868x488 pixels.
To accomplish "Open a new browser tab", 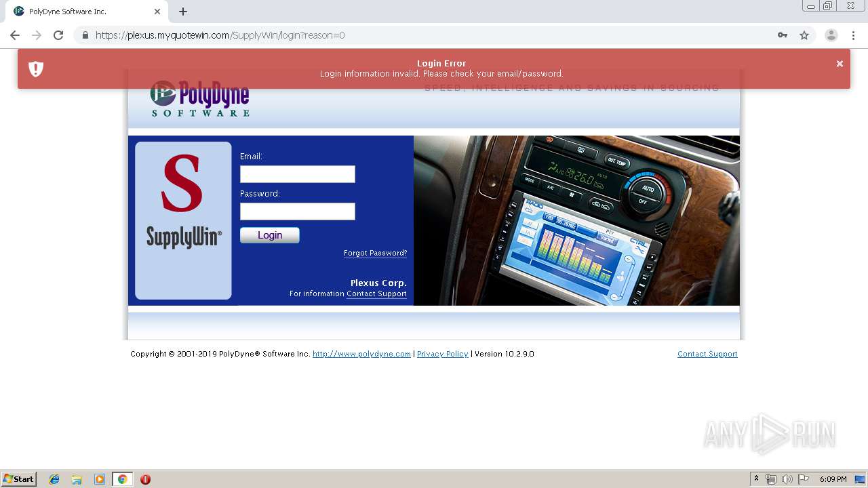I will (x=183, y=12).
